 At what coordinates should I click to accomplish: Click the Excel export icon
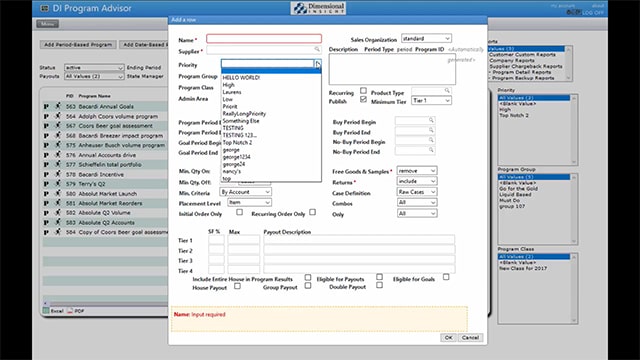[x=46, y=311]
